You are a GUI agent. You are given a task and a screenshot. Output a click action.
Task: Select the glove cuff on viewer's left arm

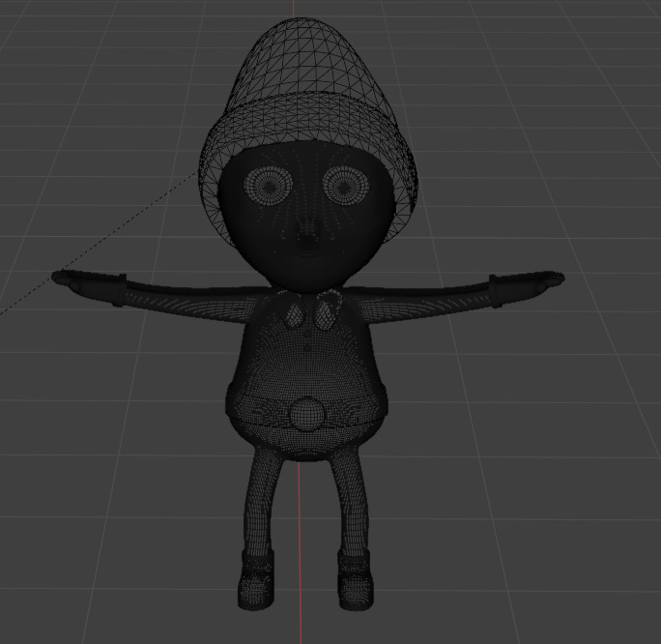(119, 290)
